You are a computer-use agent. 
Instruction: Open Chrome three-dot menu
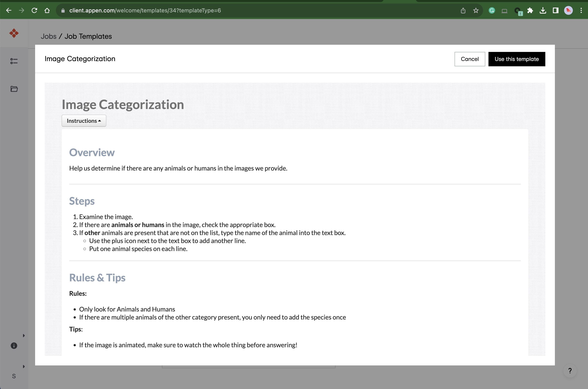pyautogui.click(x=581, y=10)
